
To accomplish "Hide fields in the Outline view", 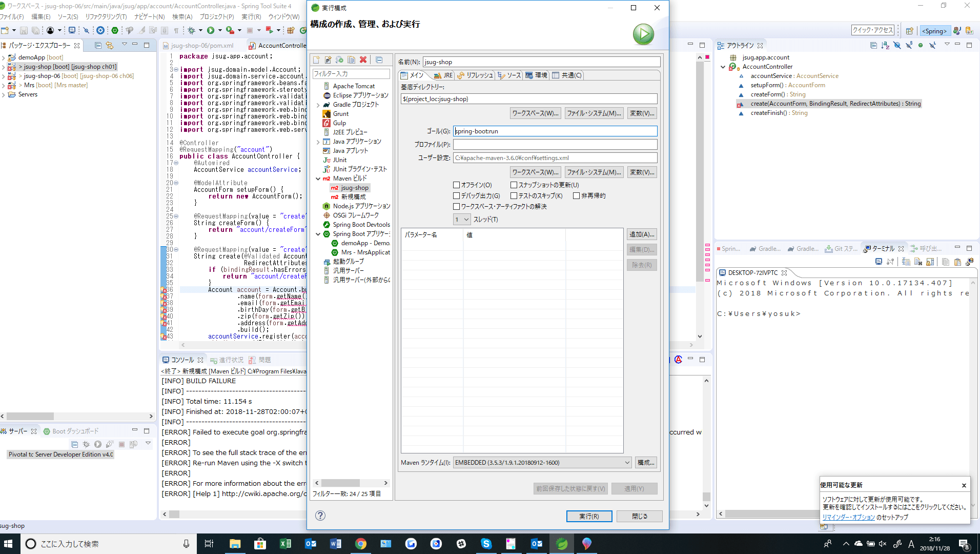I will [x=897, y=46].
